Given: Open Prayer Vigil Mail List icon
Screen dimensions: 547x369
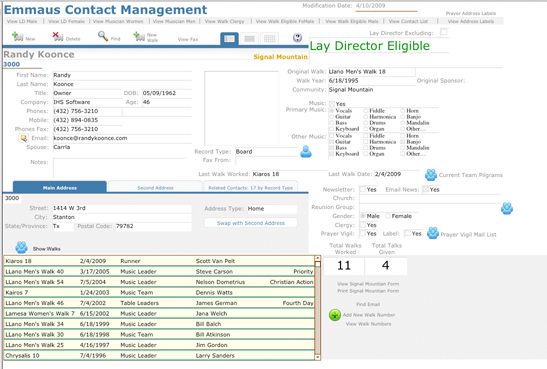Looking at the screenshot, I should coord(433,233).
